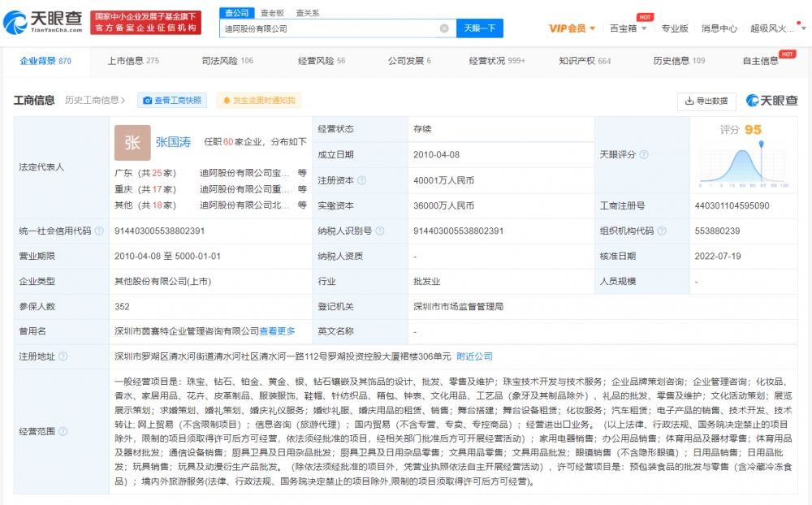Screen dimensions: 812x505
Task: Click the 迪阿股份有限公司北... company link
Action: [x=244, y=205]
